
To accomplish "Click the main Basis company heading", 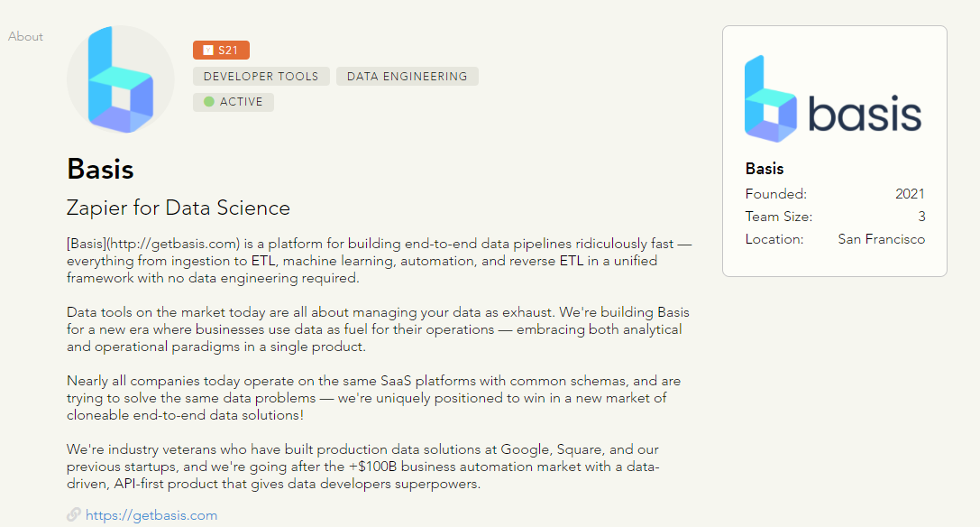I will click(x=100, y=169).
